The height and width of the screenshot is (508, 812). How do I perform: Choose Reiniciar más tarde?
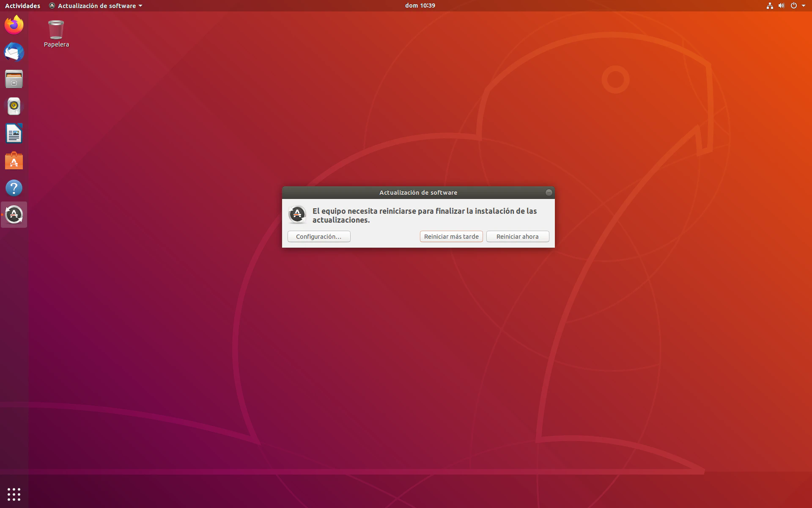point(451,236)
